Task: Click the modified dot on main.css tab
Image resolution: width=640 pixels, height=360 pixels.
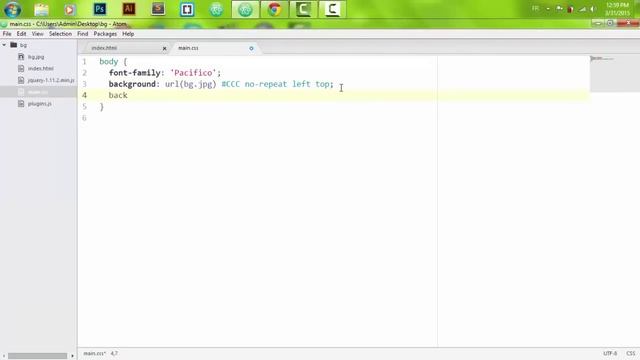Action: [251, 48]
